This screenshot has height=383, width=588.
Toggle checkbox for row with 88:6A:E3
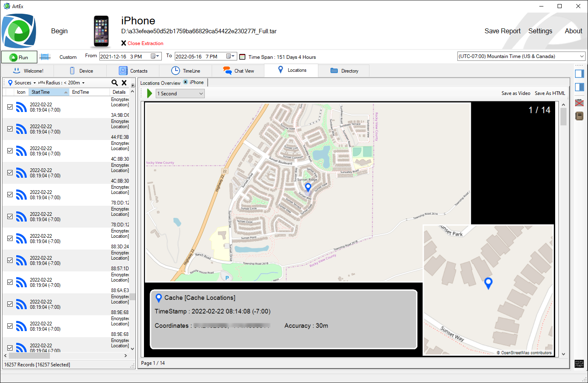(10, 282)
